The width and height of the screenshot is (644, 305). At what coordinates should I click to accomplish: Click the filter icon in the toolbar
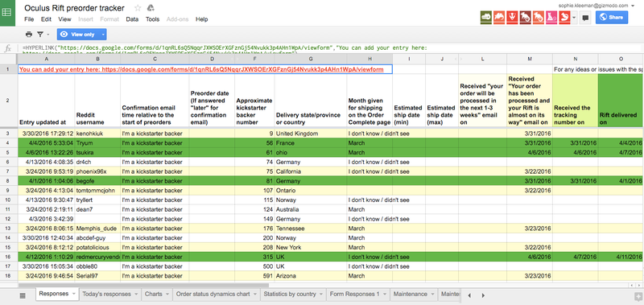(40, 35)
